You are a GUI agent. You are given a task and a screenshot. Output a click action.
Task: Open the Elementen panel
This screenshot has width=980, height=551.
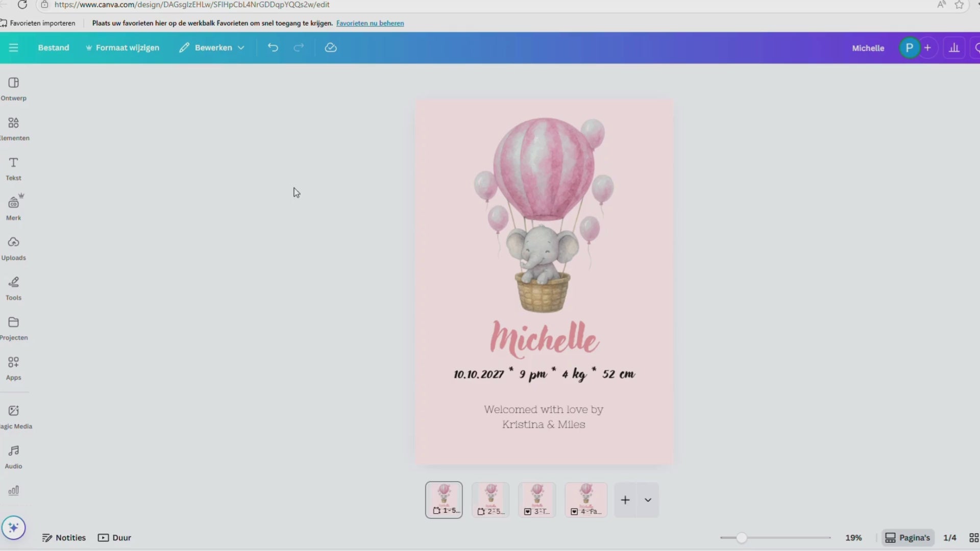tap(14, 129)
